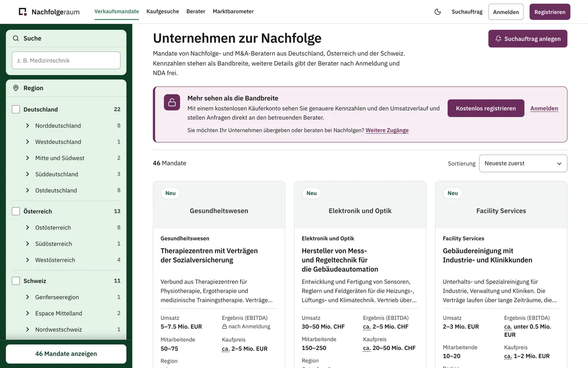
Task: Click the Nachfolgeraum logo icon
Action: [x=23, y=11]
